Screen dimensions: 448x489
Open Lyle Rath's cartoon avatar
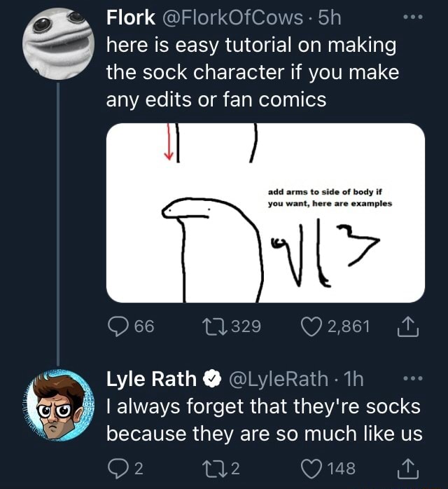pos(57,405)
